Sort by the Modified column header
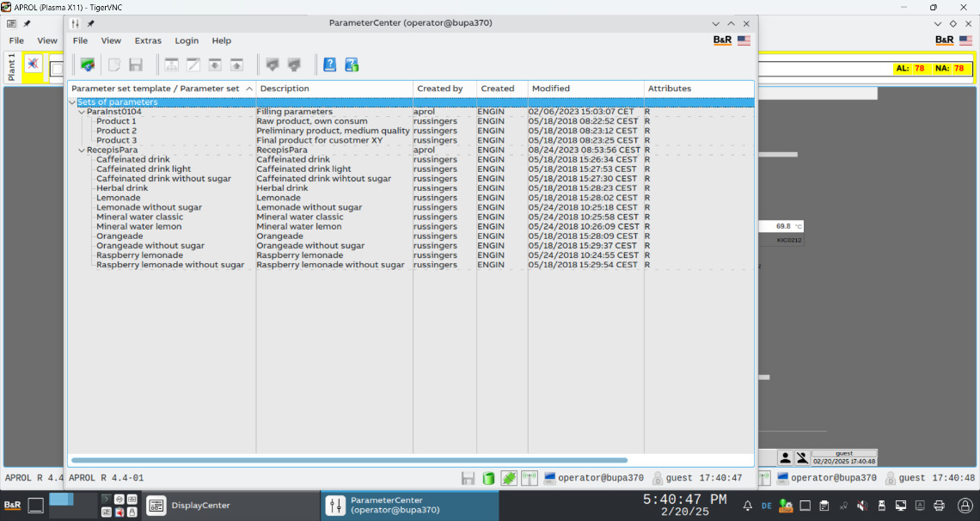Viewport: 980px width, 521px height. click(x=550, y=89)
